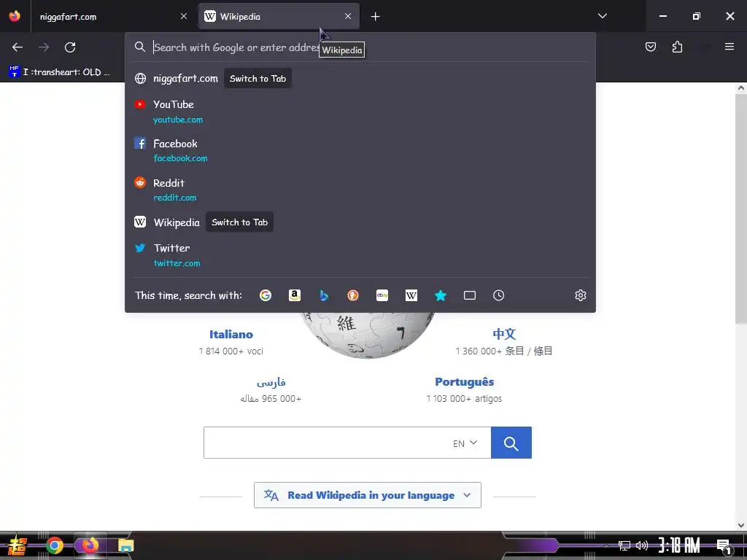Screen dimensions: 747x560
Task: Open the EN language dropdown in search box
Action: [x=465, y=443]
